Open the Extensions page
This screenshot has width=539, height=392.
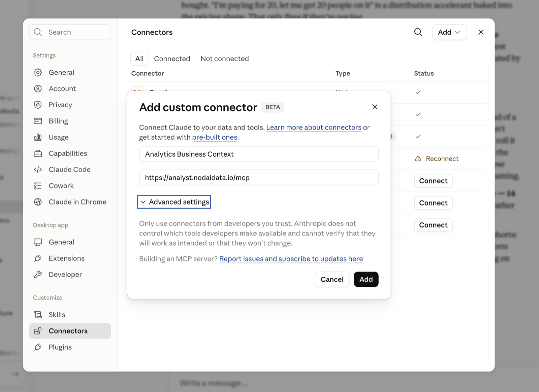click(70, 258)
